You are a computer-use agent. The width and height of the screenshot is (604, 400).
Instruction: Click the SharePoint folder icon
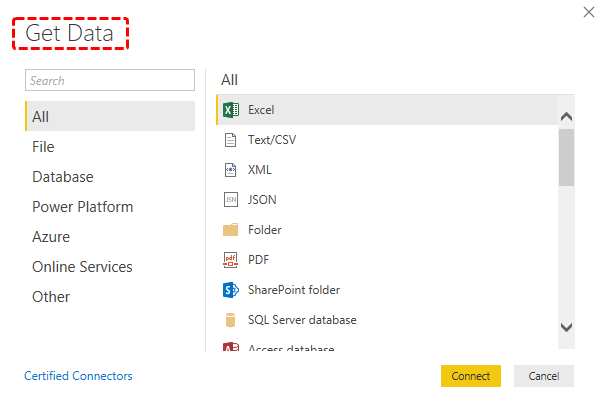[231, 290]
